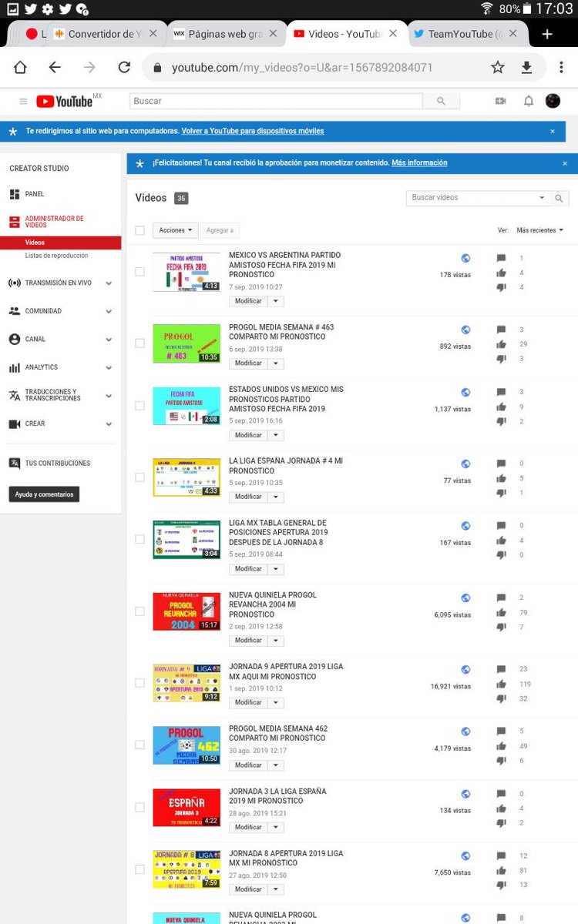Open Más recientes sort dropdown
Image resolution: width=578 pixels, height=924 pixels.
point(539,230)
